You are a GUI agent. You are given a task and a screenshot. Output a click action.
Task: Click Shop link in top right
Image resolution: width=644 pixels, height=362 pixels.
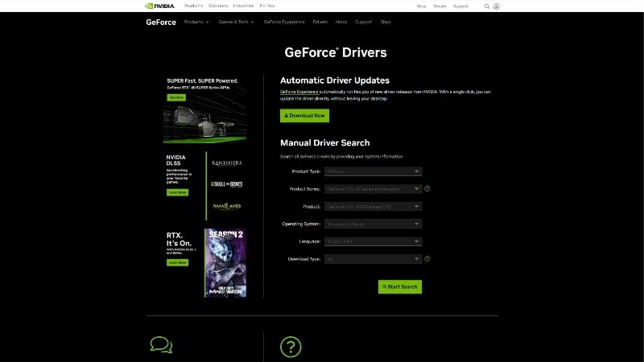pyautogui.click(x=421, y=6)
